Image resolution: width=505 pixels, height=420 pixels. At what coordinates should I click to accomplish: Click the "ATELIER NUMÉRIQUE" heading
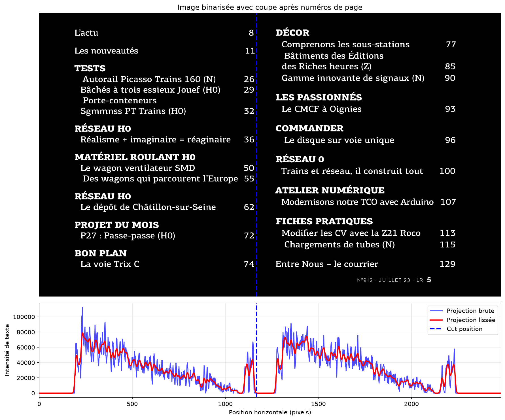(x=330, y=190)
